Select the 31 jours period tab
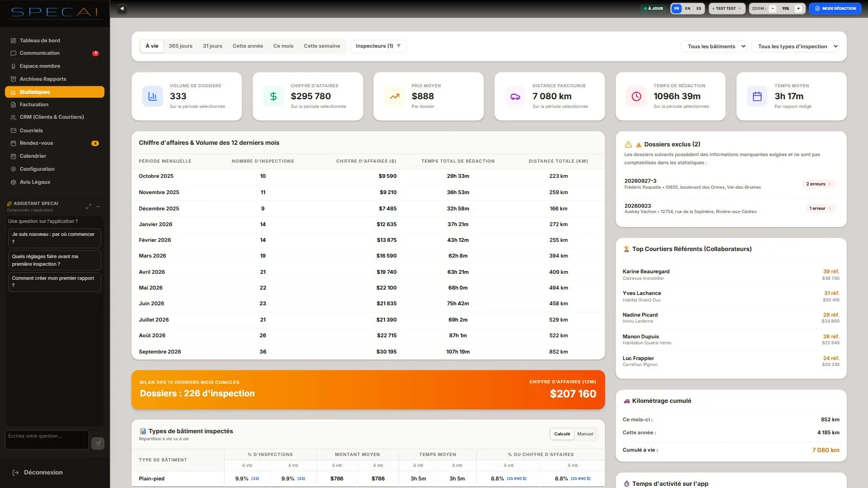868x488 pixels. tap(213, 46)
